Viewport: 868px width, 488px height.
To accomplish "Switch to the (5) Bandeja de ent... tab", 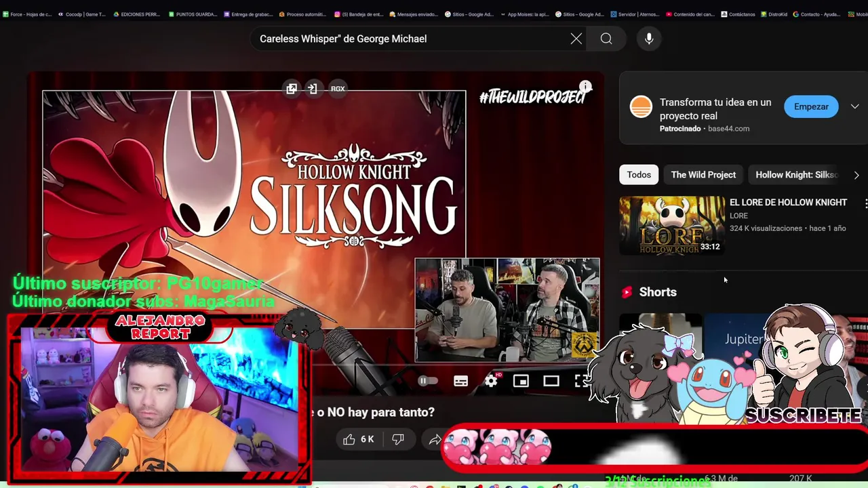I will point(359,14).
